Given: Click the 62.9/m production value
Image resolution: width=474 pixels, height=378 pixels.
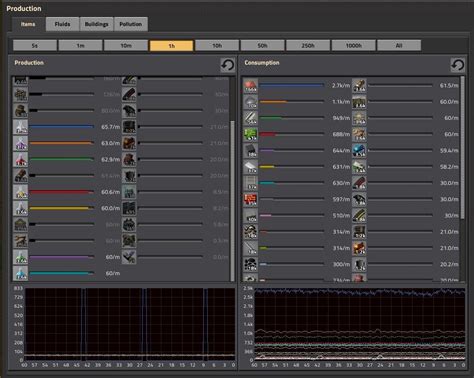Looking at the screenshot, I should [x=110, y=160].
